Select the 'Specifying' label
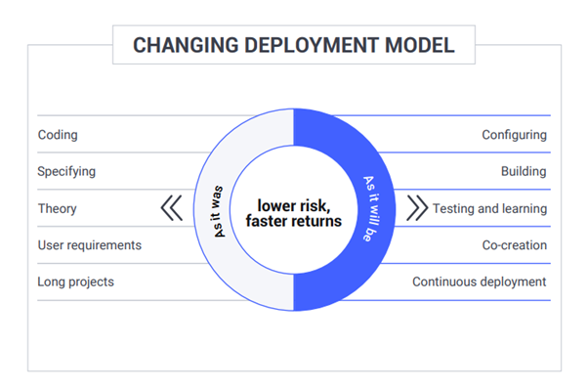 (x=66, y=171)
